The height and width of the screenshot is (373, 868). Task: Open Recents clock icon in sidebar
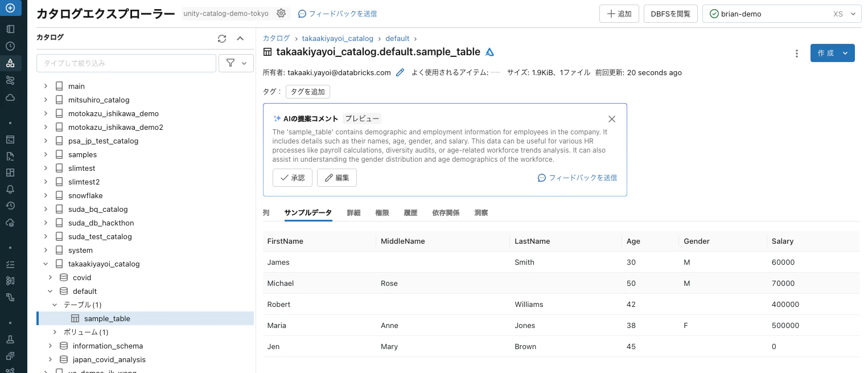10,46
